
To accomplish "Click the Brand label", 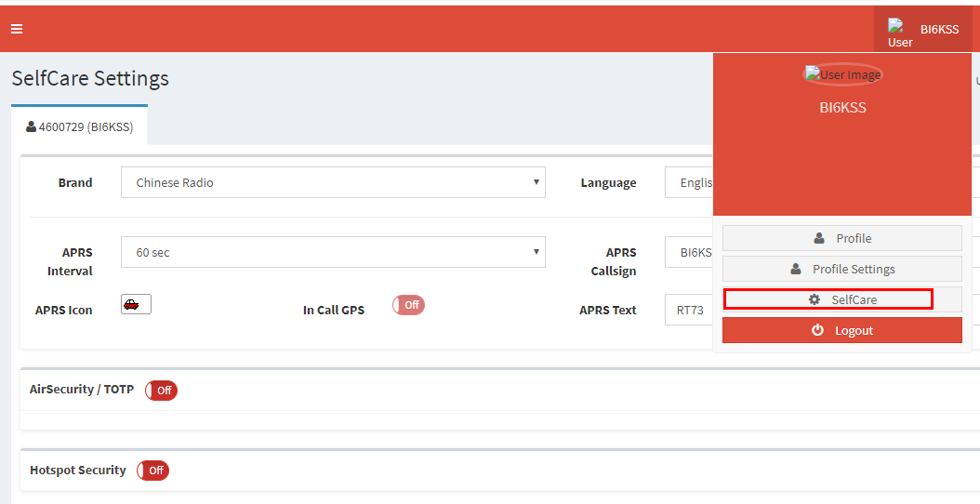I will [x=75, y=182].
